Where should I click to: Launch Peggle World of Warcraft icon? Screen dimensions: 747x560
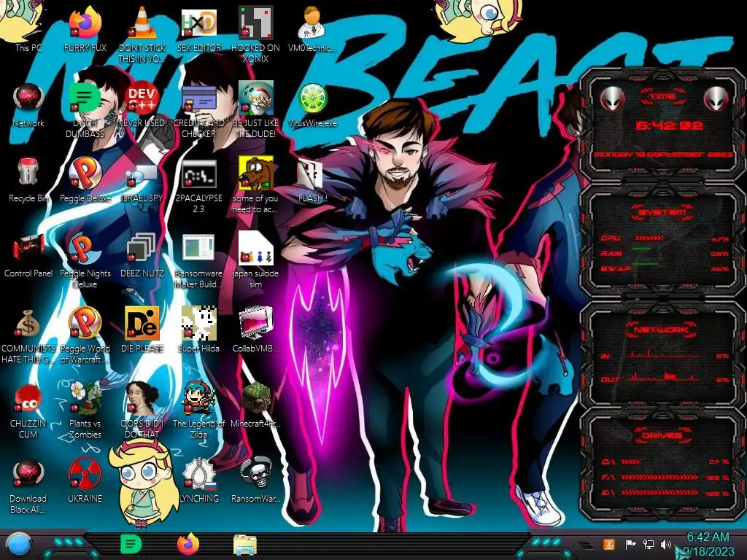click(85, 323)
